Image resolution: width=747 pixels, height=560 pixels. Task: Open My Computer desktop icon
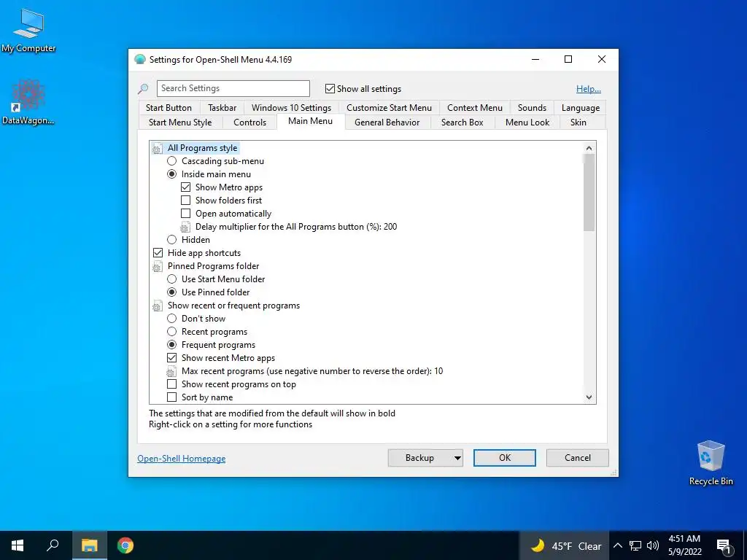point(28,31)
